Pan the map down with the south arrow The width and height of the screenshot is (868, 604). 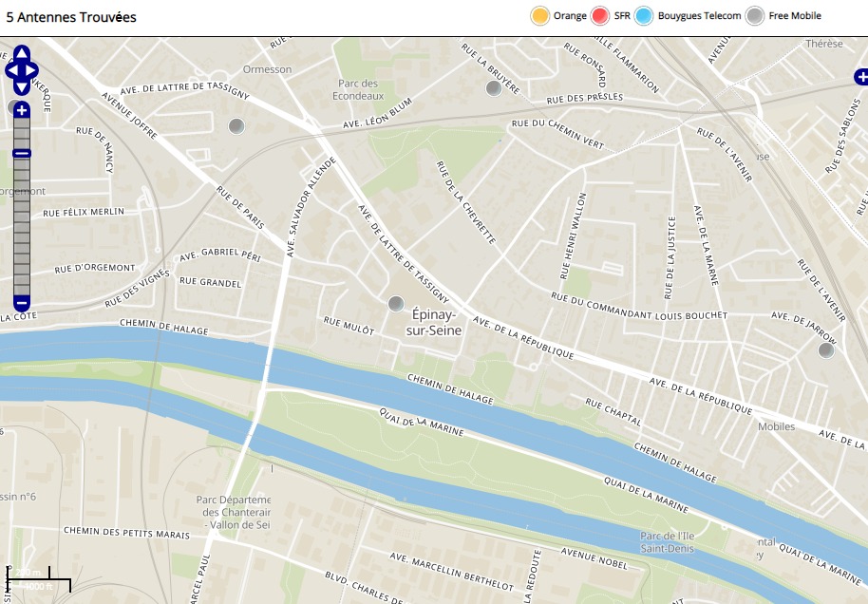21,87
